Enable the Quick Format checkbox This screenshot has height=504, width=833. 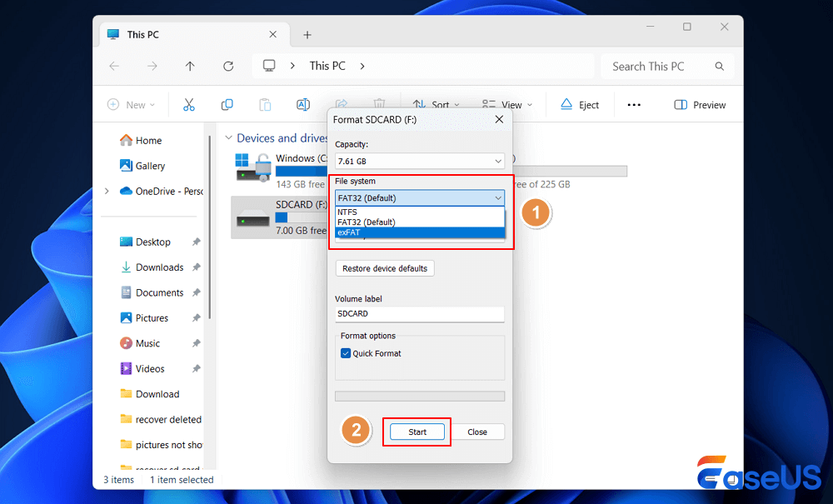[346, 352]
